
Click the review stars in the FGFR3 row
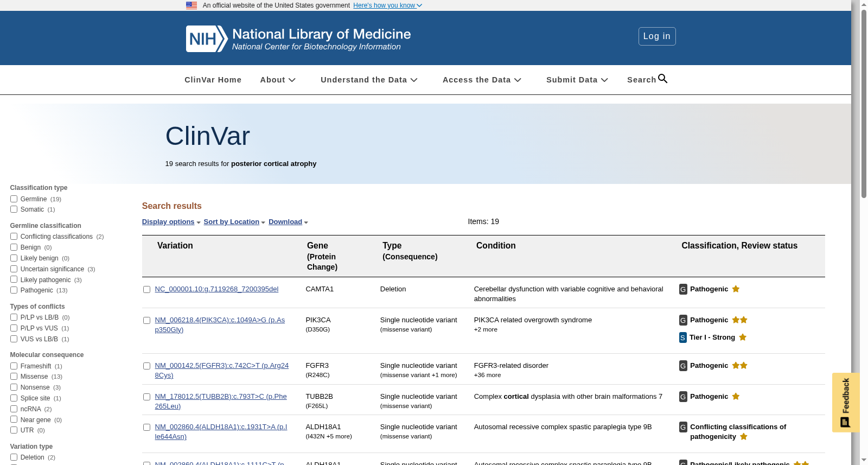tap(740, 366)
